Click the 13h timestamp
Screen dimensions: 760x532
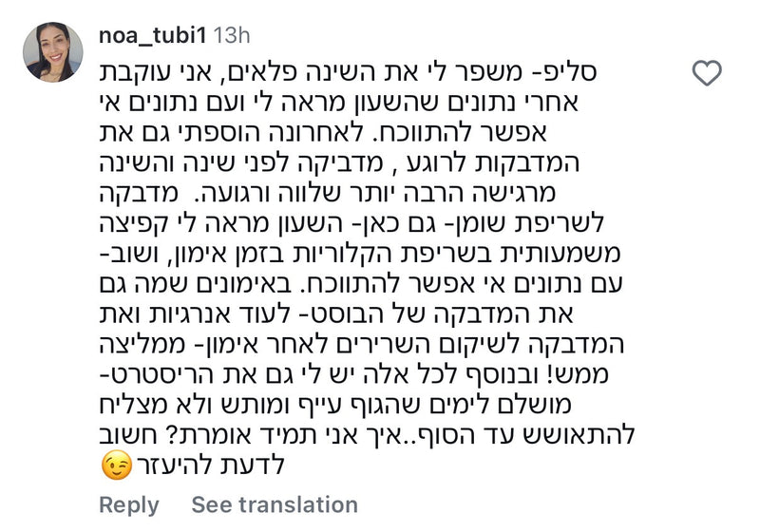point(232,36)
